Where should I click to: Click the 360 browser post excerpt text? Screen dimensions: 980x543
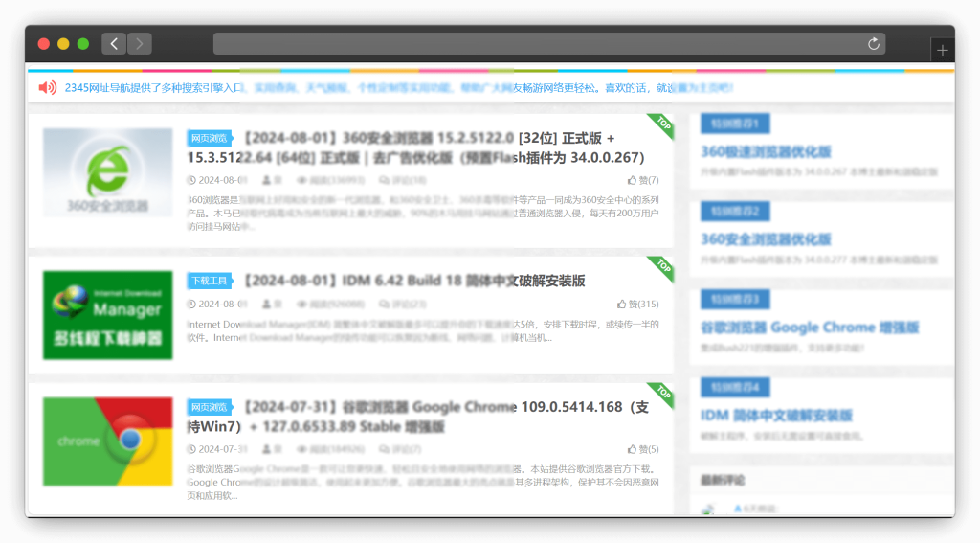[x=423, y=214]
